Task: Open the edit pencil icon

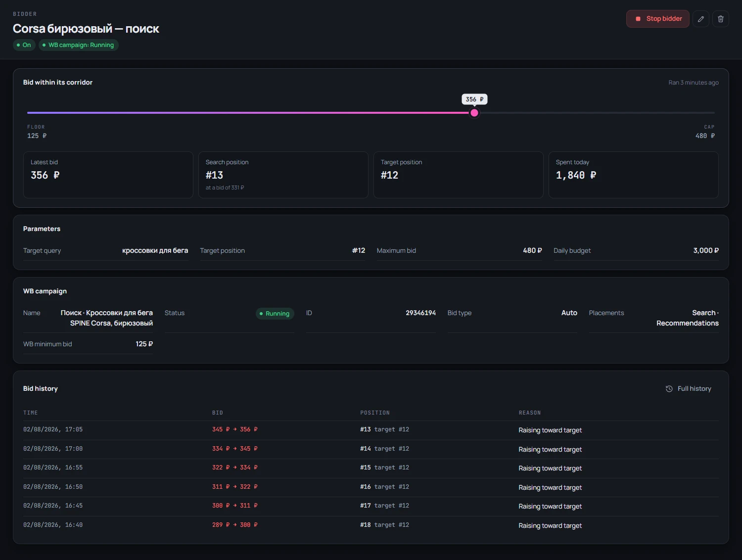Action: 700,19
